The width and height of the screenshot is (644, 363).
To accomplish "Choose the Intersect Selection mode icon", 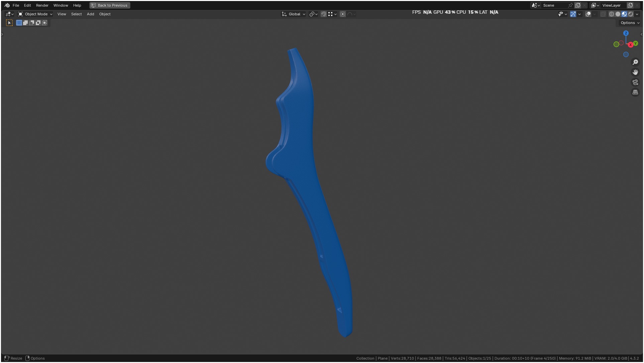I will [44, 23].
